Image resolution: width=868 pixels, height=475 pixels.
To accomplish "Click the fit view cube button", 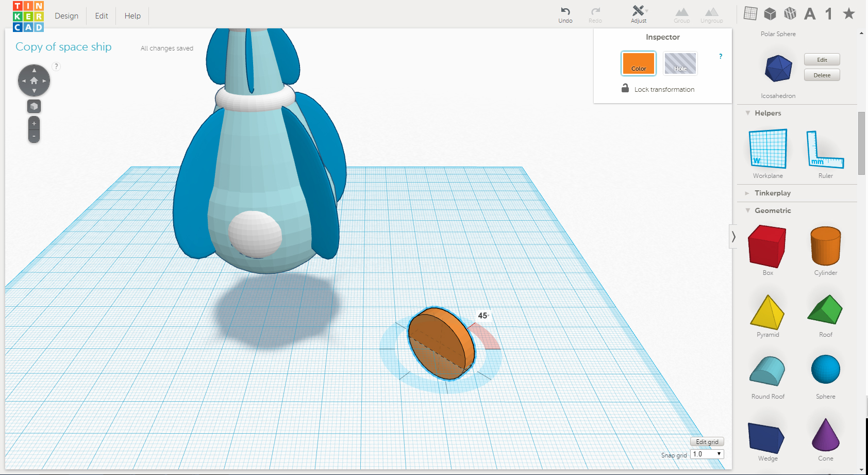I will coord(34,106).
